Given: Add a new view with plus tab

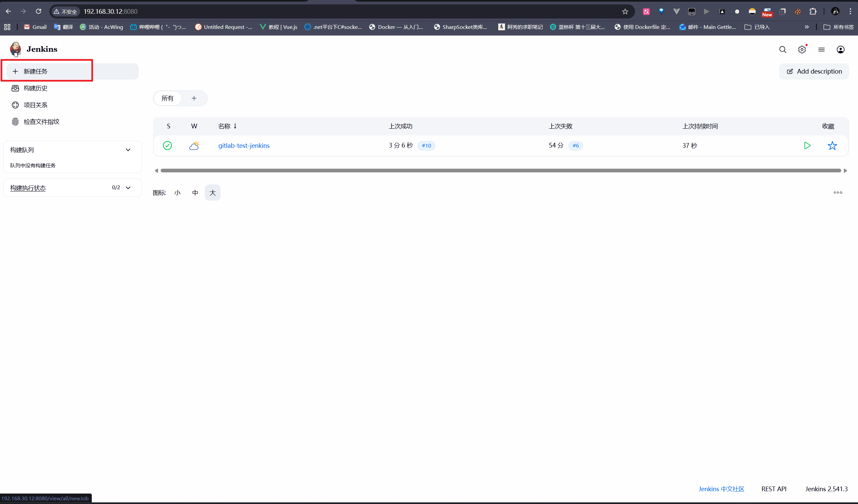Looking at the screenshot, I should pos(194,98).
